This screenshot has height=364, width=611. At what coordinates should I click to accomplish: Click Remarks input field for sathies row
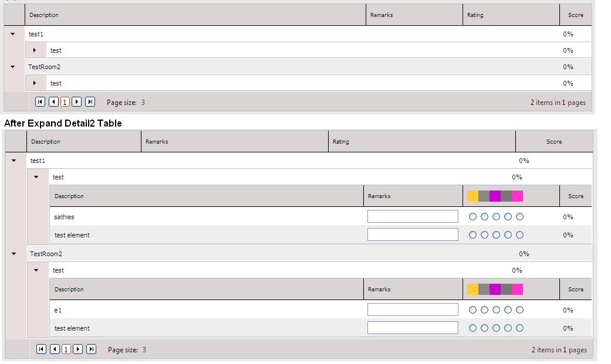(413, 216)
